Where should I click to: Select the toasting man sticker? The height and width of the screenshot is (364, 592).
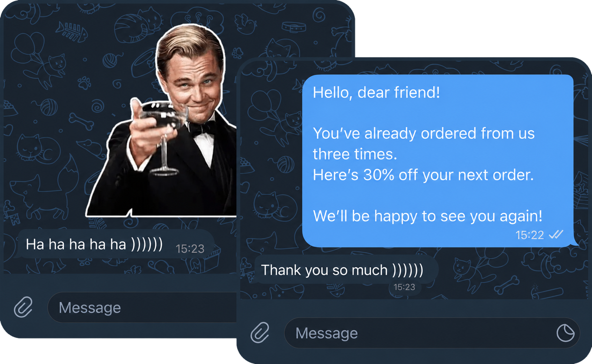click(161, 120)
